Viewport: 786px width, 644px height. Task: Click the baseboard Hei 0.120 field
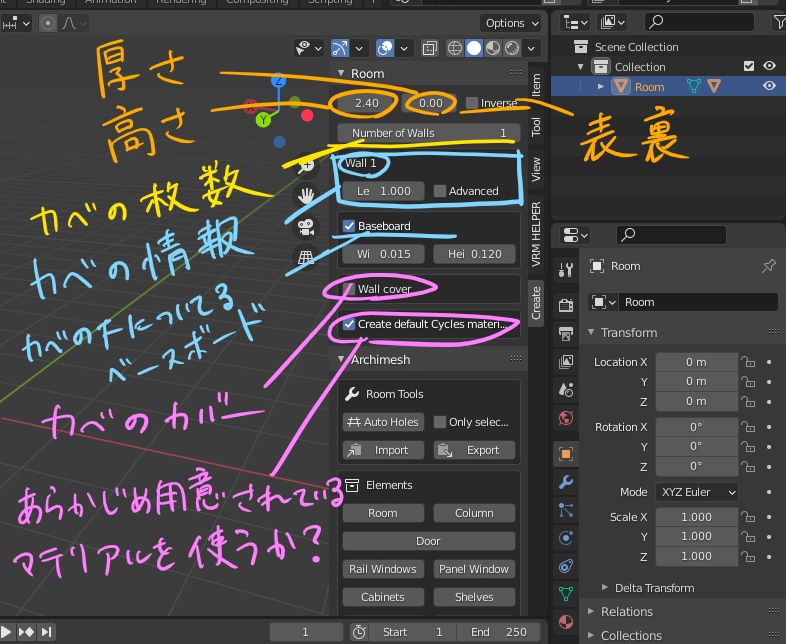(474, 254)
